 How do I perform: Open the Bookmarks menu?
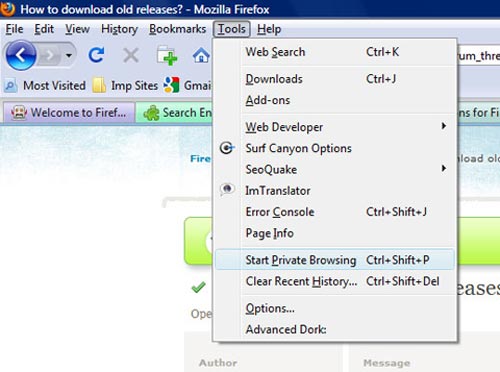tap(177, 29)
